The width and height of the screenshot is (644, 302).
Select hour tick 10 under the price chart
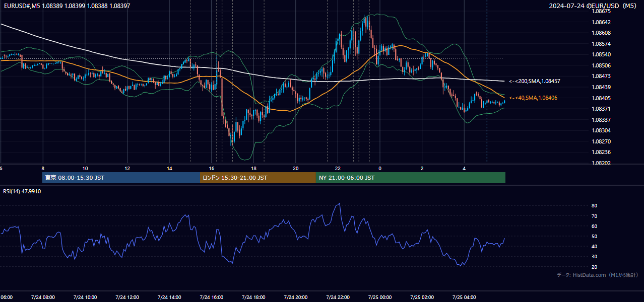pos(85,168)
